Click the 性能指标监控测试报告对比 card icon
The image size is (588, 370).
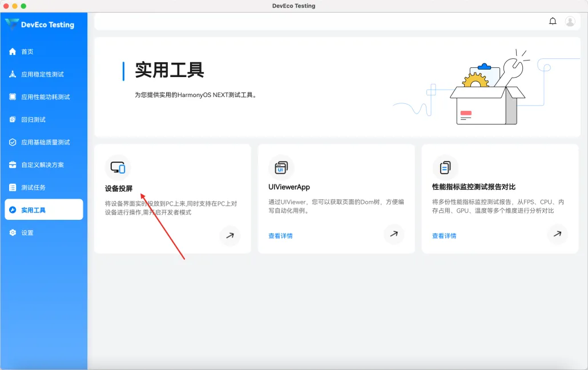tap(445, 167)
